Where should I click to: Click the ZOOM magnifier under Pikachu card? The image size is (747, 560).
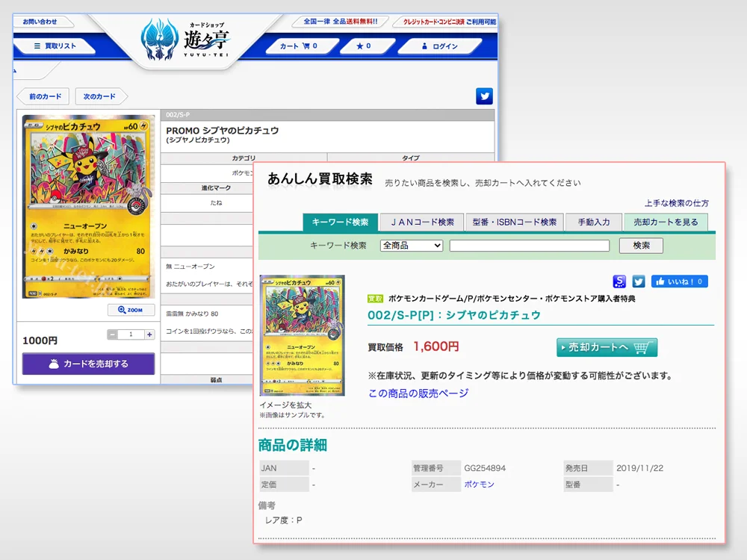131,310
